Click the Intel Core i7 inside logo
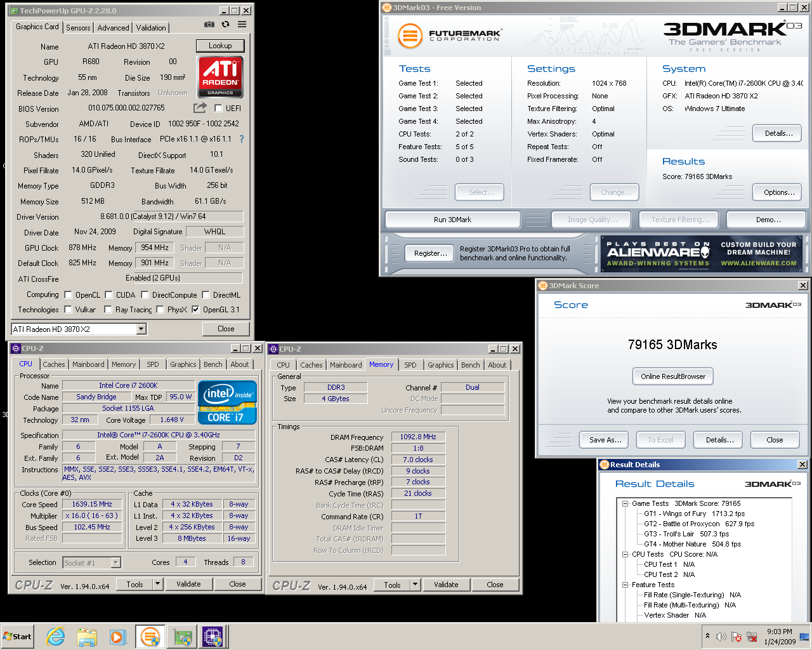812x650 pixels. (x=227, y=402)
